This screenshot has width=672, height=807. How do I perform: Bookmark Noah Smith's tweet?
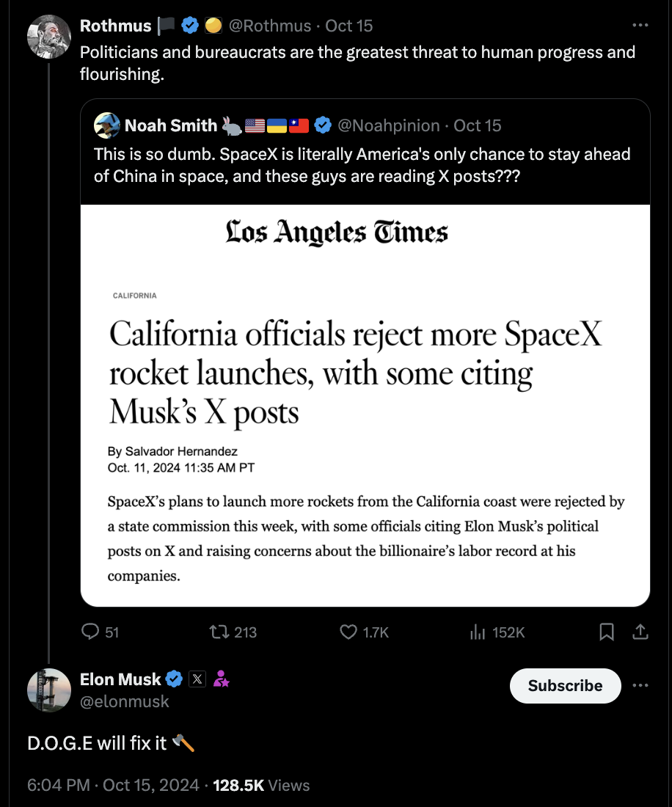point(607,632)
